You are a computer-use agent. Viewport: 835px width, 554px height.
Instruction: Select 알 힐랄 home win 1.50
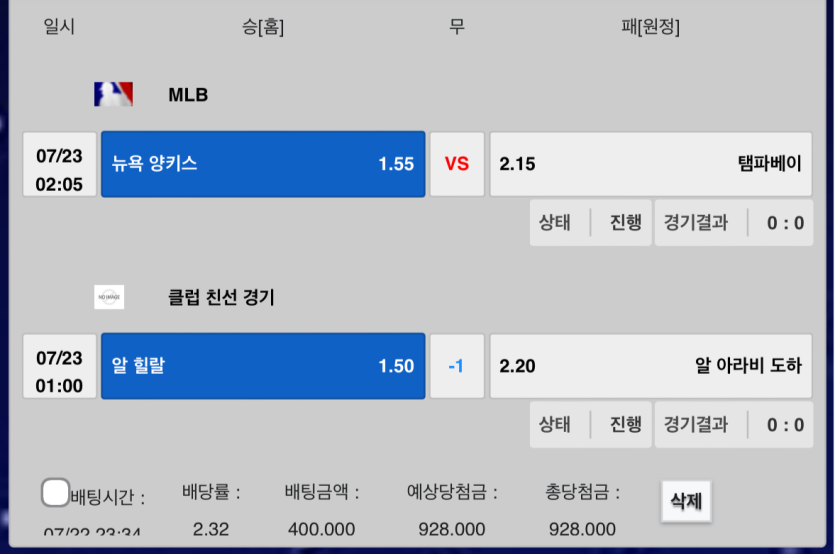(263, 366)
